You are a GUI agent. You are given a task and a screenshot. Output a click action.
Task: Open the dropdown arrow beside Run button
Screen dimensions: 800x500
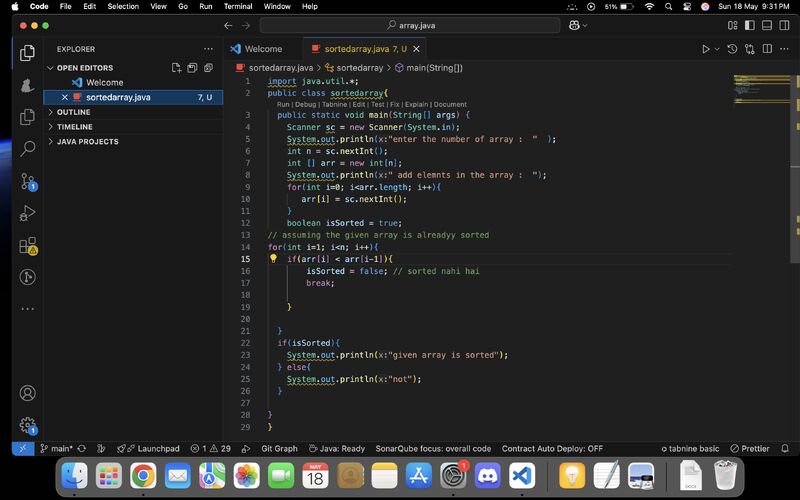(x=717, y=48)
